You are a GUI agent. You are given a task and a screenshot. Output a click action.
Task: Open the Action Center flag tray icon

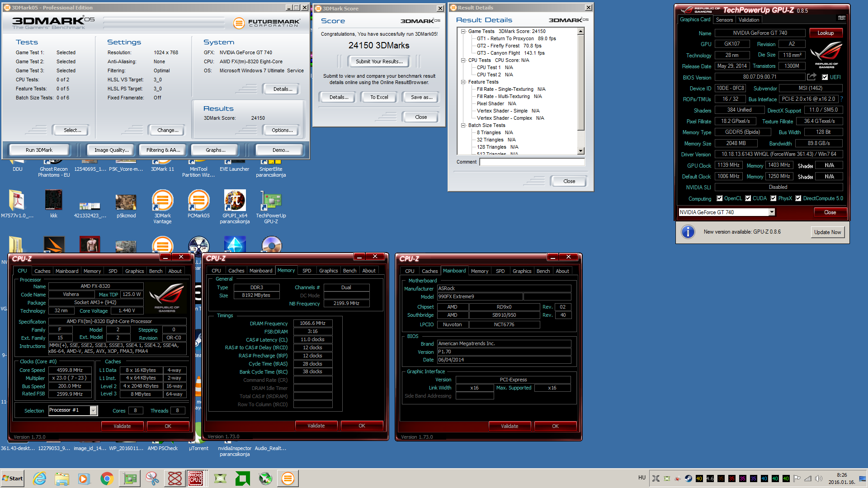pyautogui.click(x=797, y=479)
